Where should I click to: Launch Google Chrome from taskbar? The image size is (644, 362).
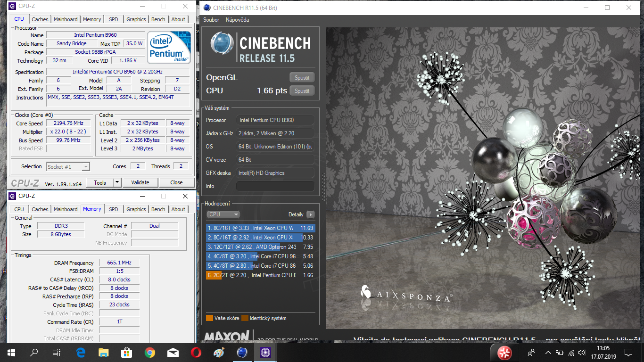pyautogui.click(x=149, y=352)
